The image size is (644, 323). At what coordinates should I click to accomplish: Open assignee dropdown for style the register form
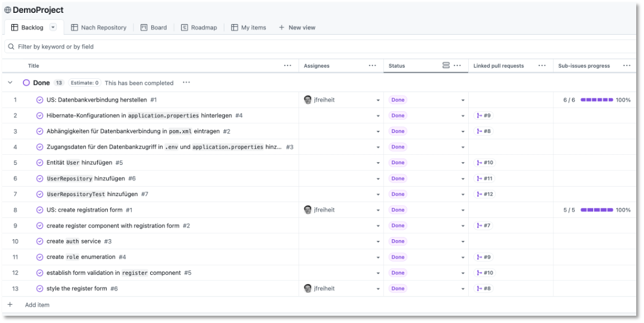click(x=378, y=289)
